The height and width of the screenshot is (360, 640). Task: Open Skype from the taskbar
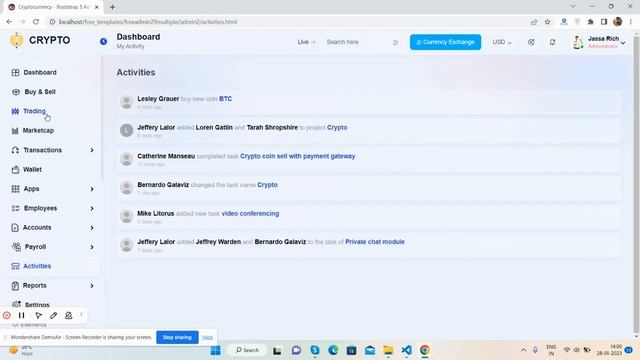click(315, 350)
